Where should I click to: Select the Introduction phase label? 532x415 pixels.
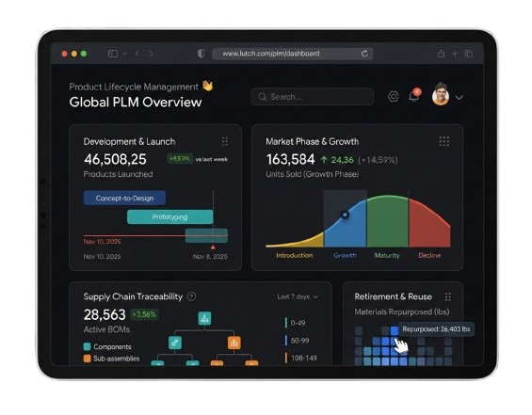point(294,255)
